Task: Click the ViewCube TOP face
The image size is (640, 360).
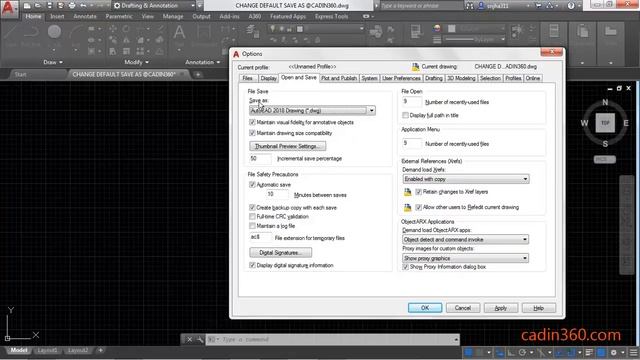Action: [x=605, y=123]
